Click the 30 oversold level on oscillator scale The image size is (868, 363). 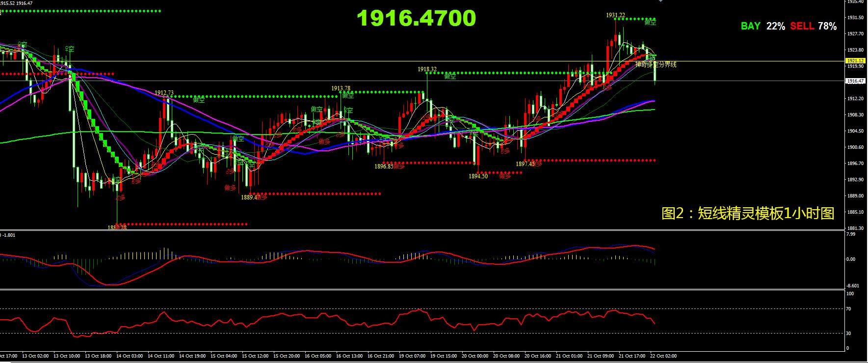tap(849, 334)
